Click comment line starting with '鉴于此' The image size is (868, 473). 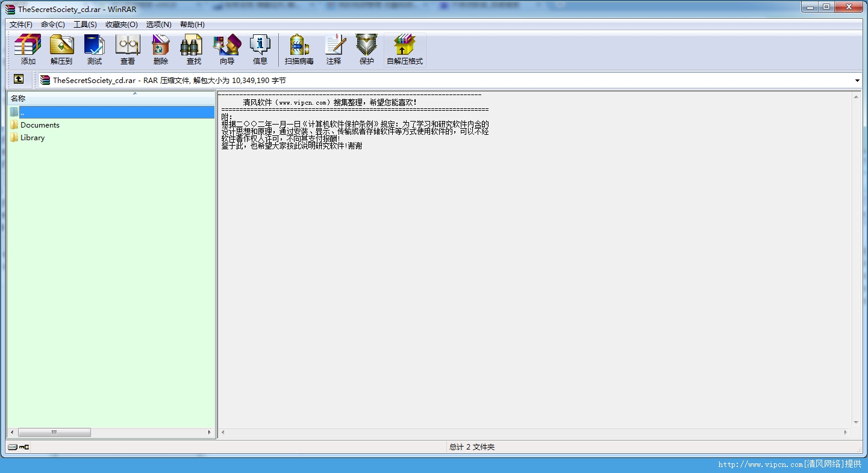coord(292,146)
